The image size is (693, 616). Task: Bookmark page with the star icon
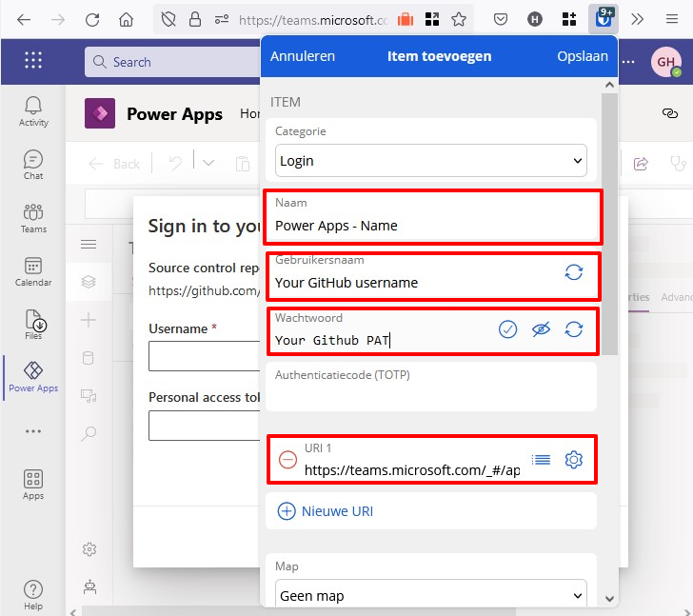[x=459, y=19]
